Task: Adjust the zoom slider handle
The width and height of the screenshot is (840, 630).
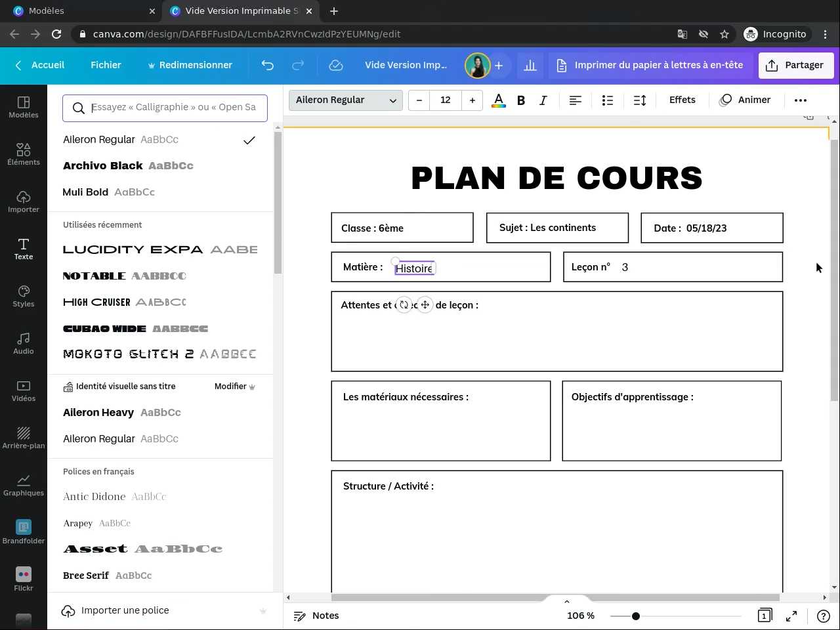Action: (x=636, y=616)
